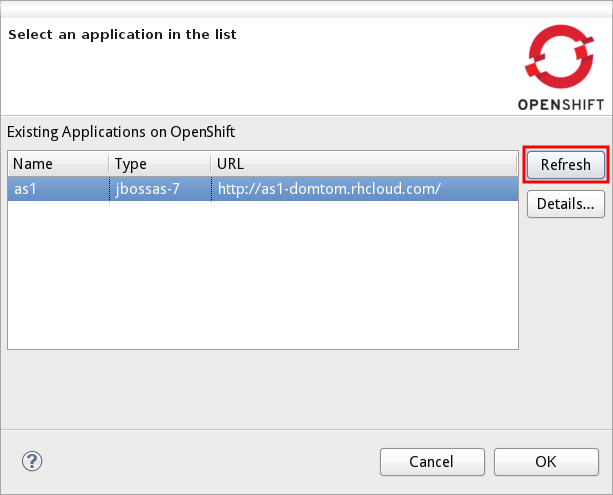613x495 pixels.
Task: Select the jbossas-7 type cell
Action: (x=160, y=189)
